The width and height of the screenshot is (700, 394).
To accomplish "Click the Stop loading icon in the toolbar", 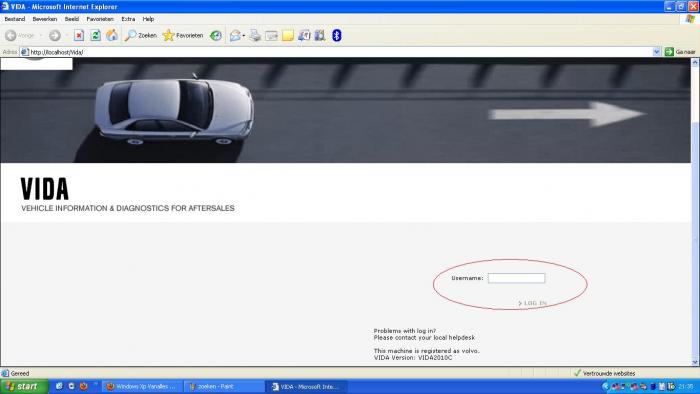I will coord(79,35).
